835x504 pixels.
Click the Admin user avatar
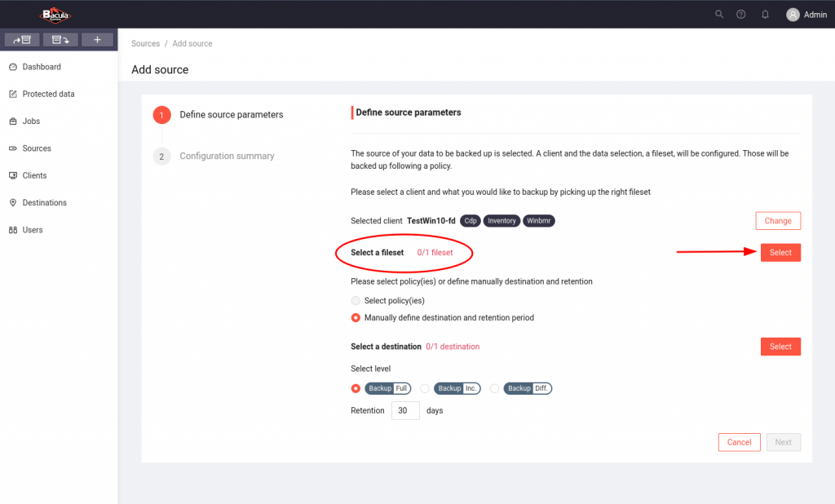click(793, 15)
